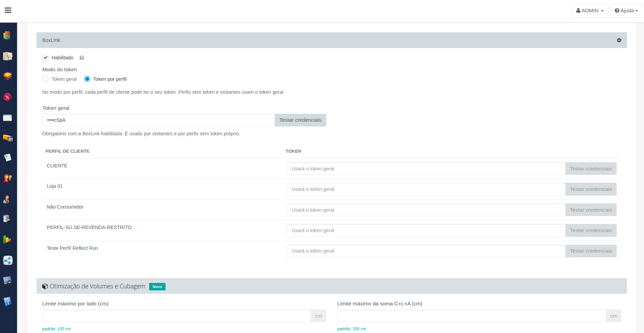Open the bar chart reports sidebar icon
The image size is (644, 333).
coord(8,240)
